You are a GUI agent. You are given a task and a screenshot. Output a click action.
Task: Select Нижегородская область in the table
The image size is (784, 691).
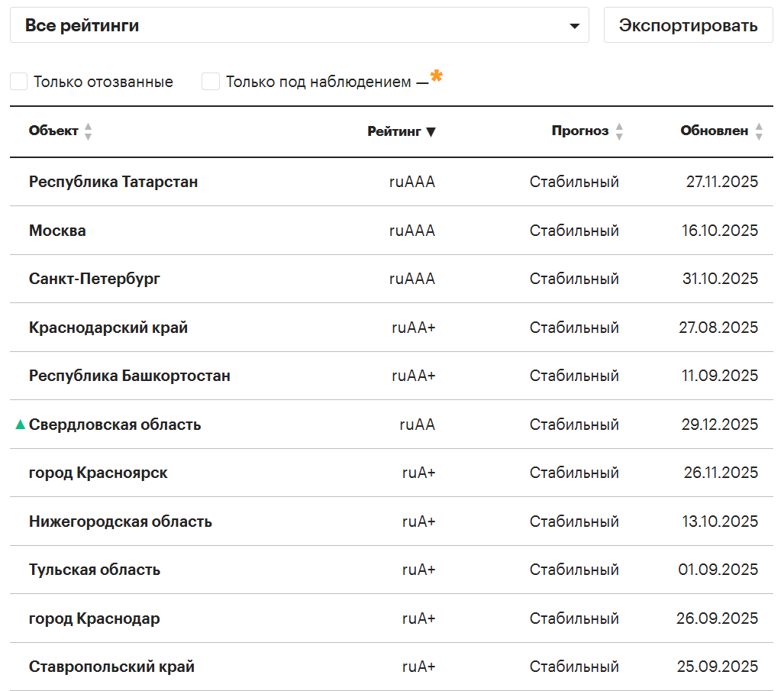(x=121, y=521)
